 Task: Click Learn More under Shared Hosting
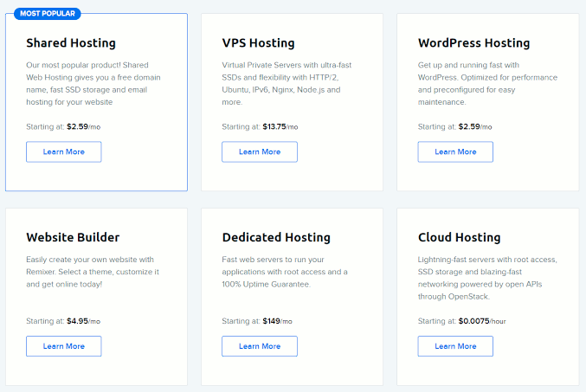point(63,151)
